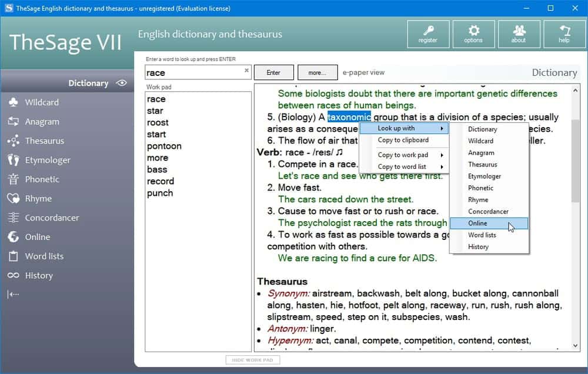Click the Etymologer footprints icon

pos(13,160)
